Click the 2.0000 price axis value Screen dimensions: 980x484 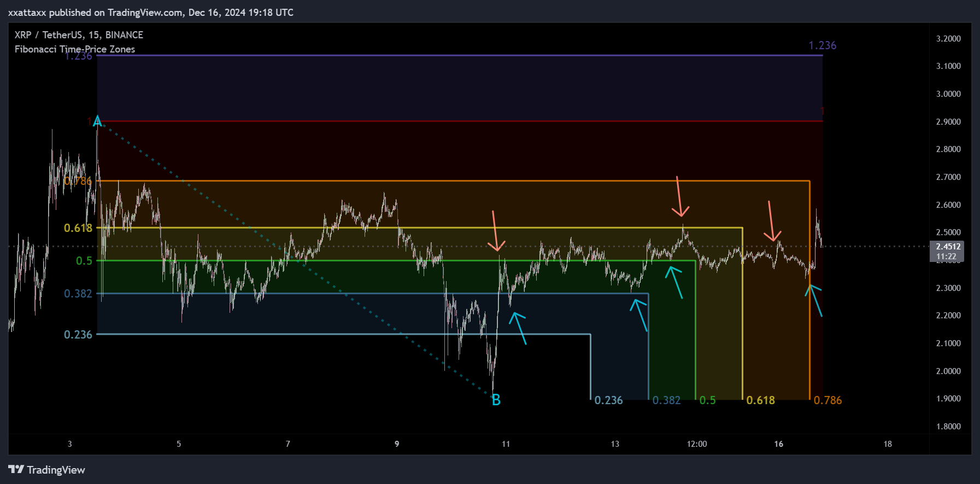(948, 371)
